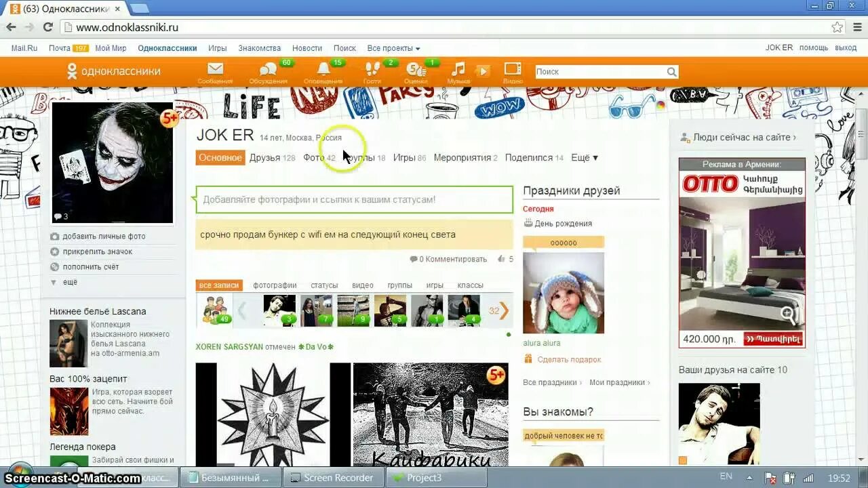Click the status input box
The image size is (868, 488).
pos(354,200)
